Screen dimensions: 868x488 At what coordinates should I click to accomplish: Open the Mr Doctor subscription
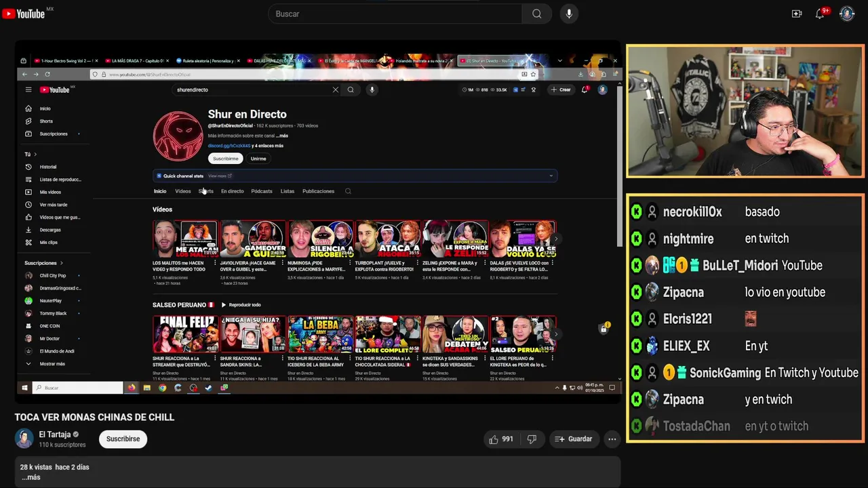50,338
